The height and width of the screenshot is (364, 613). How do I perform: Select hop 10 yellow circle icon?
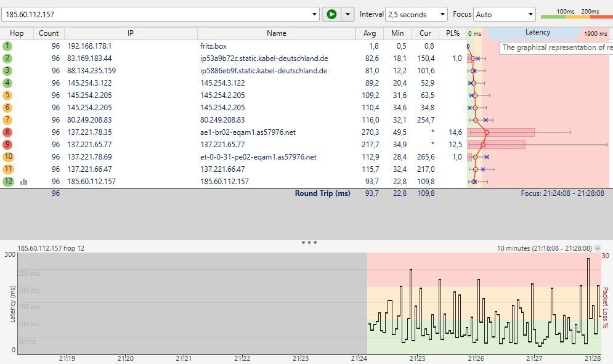coord(8,157)
